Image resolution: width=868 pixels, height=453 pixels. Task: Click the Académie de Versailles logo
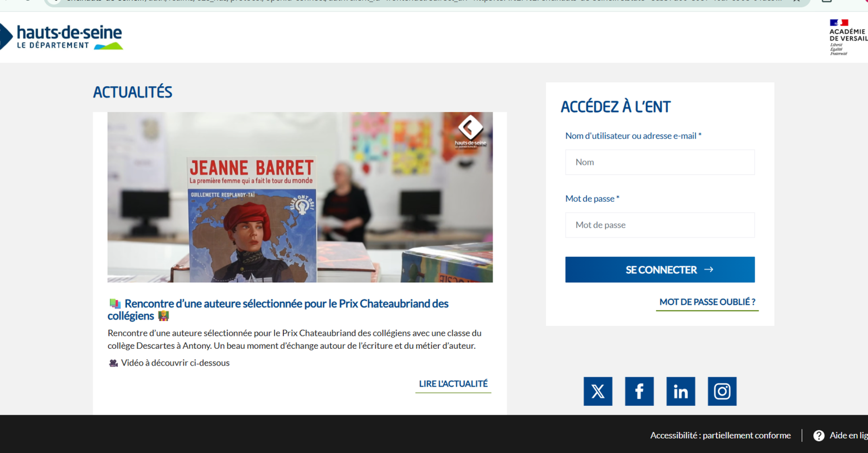848,37
